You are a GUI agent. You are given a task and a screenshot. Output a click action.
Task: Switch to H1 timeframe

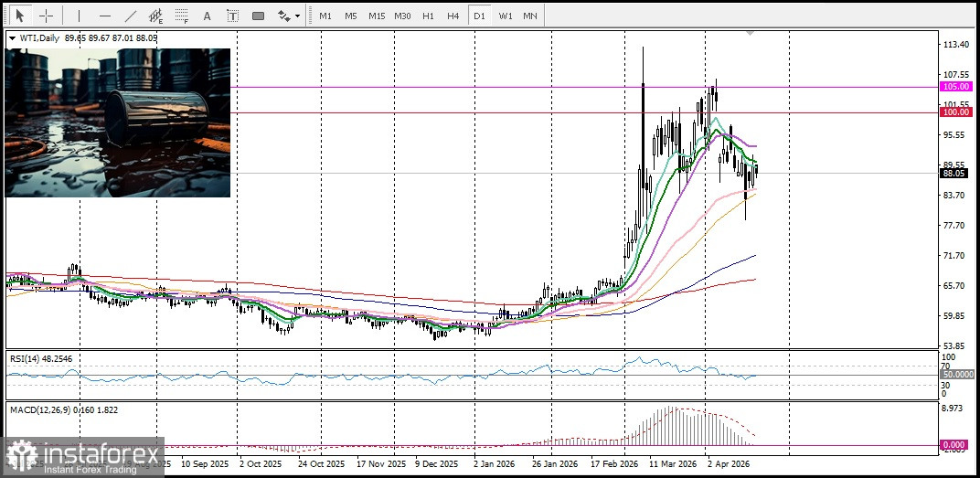(428, 16)
